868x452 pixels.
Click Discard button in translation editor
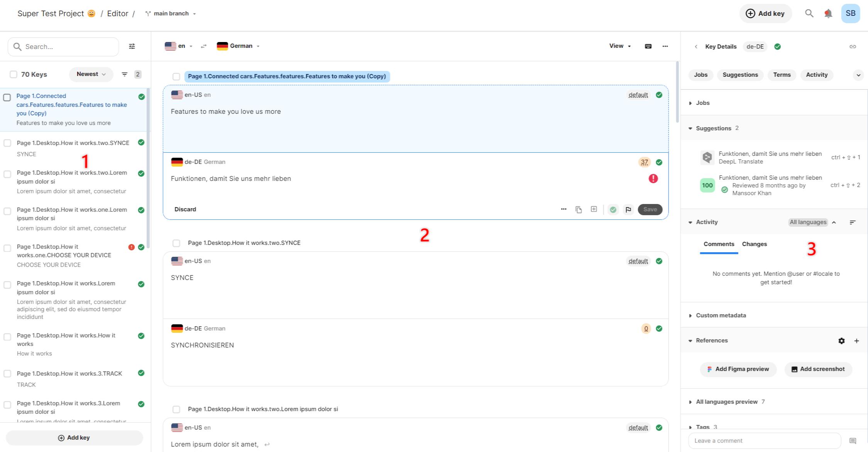[185, 209]
